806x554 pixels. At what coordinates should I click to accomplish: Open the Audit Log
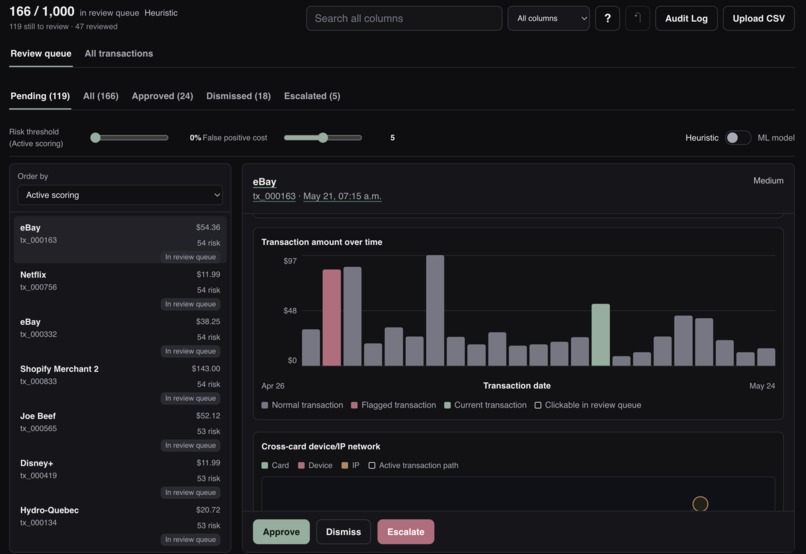686,19
